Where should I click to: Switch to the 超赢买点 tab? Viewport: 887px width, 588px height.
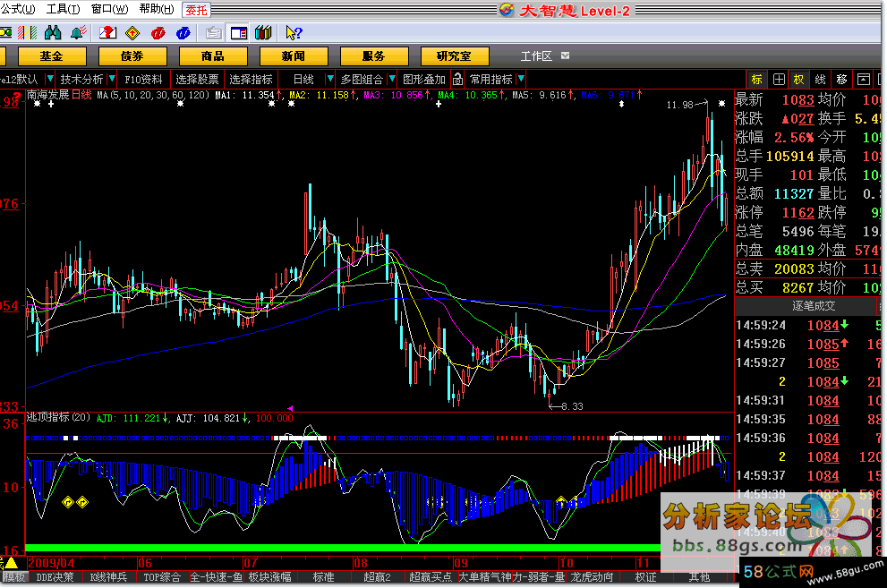tap(430, 577)
